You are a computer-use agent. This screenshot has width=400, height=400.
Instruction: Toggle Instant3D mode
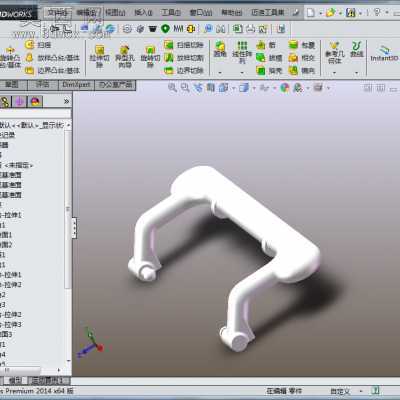(384, 53)
